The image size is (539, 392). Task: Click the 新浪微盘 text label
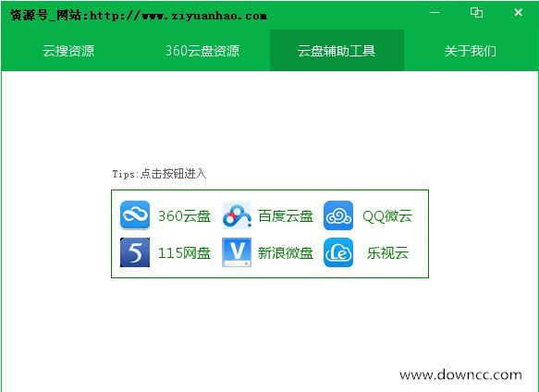click(286, 253)
